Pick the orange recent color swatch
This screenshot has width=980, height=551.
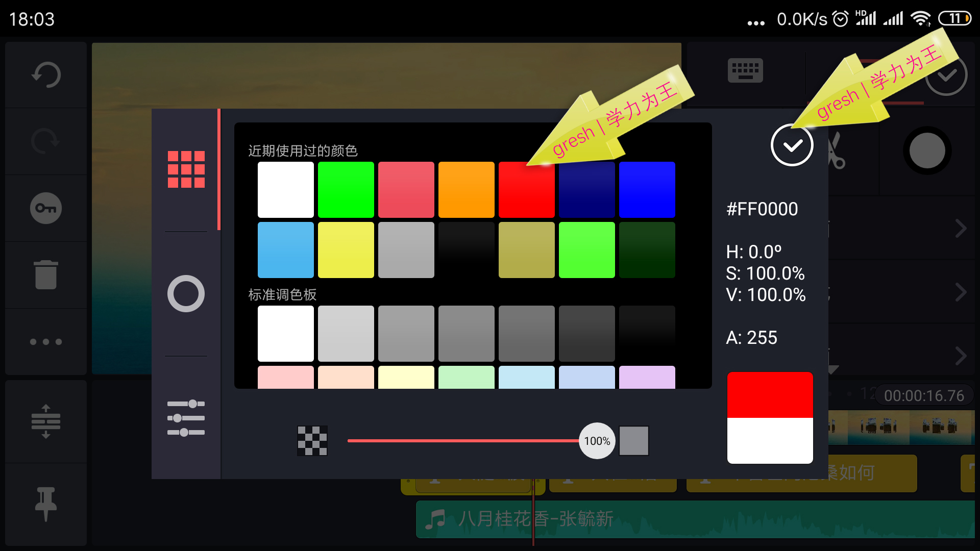tap(467, 190)
